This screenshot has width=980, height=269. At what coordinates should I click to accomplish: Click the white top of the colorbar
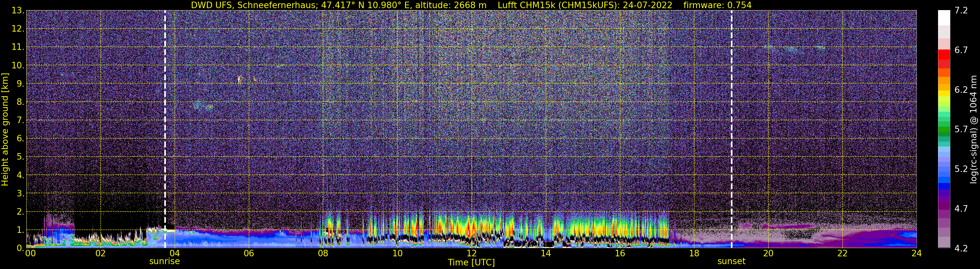coord(944,18)
